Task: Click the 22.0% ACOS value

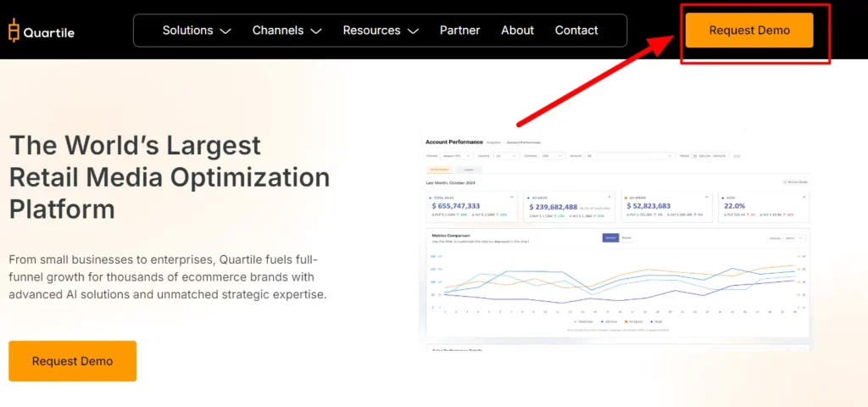Action: (735, 206)
